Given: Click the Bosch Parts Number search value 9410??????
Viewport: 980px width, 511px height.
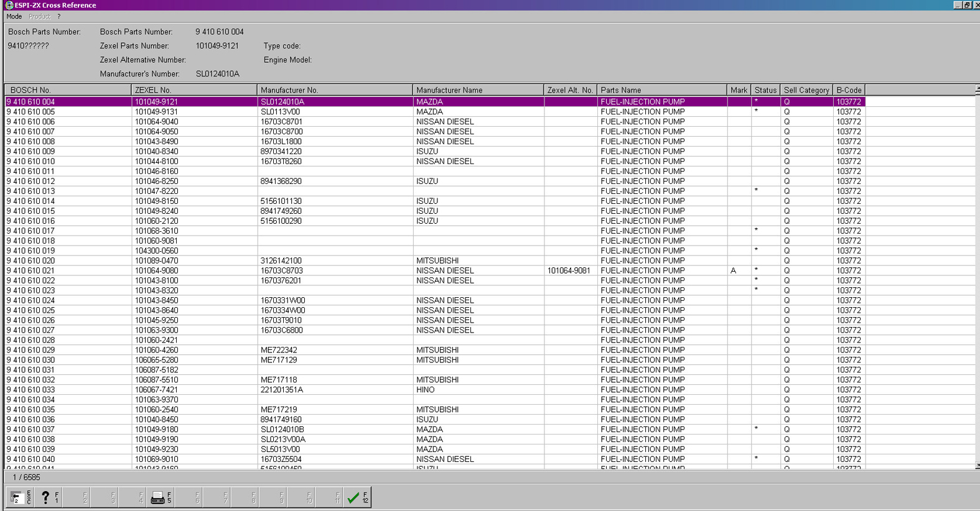Looking at the screenshot, I should click(x=29, y=46).
